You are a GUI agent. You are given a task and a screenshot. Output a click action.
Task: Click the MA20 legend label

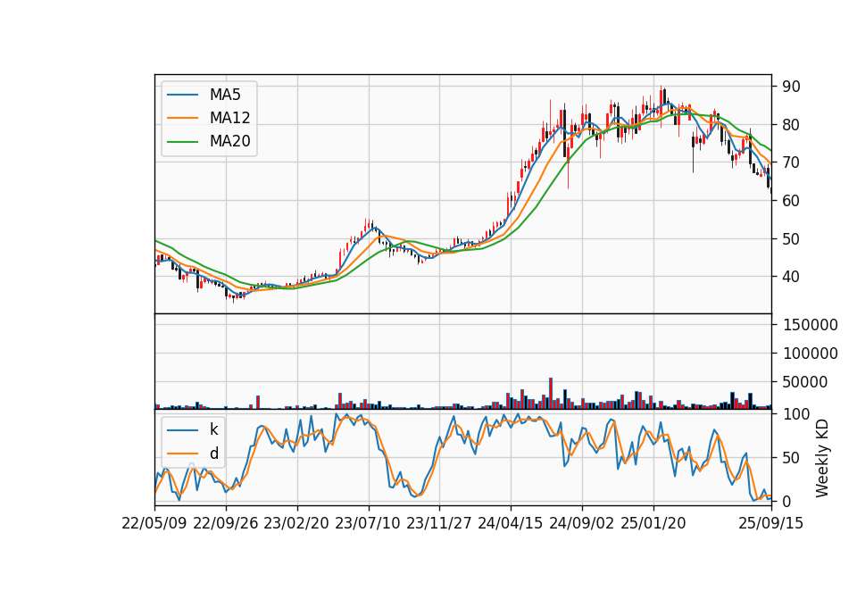(x=229, y=141)
